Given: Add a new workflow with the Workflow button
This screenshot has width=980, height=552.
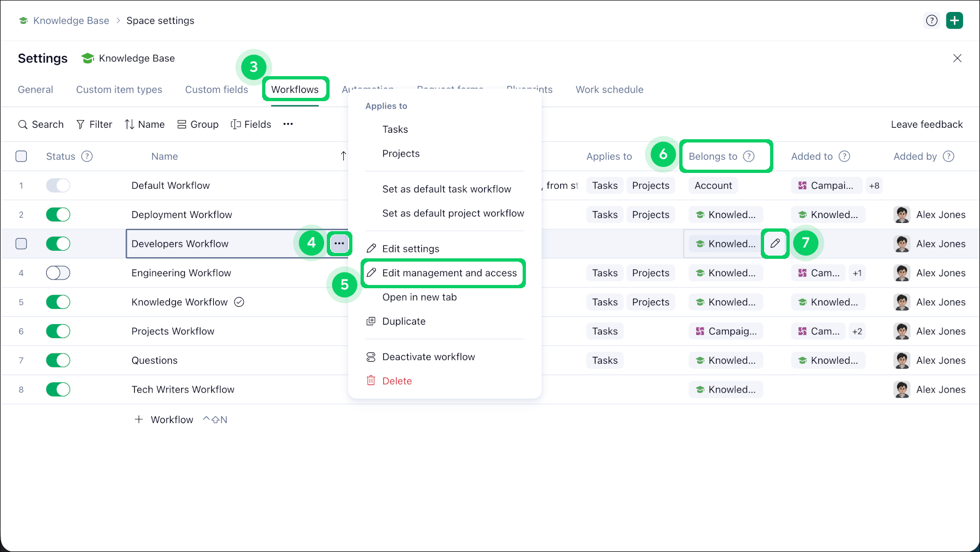Looking at the screenshot, I should 164,419.
